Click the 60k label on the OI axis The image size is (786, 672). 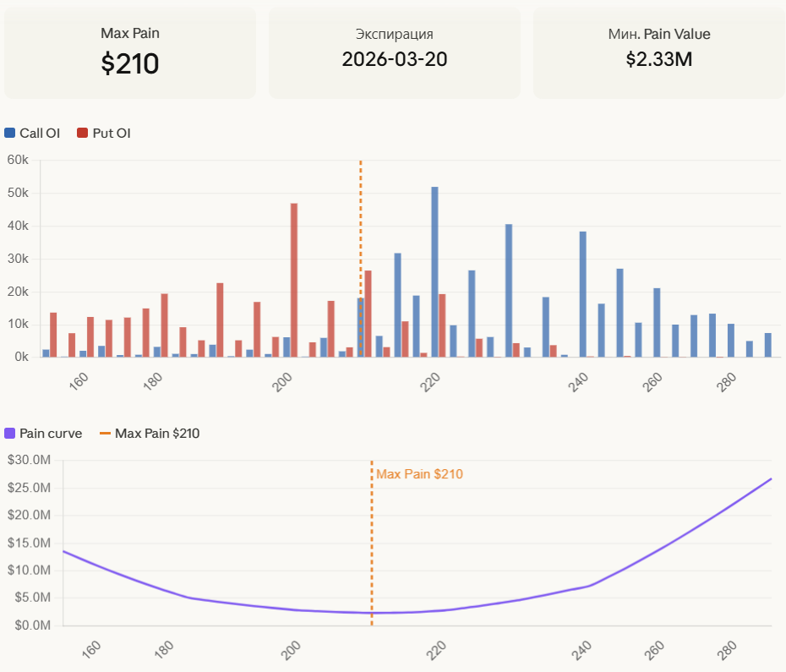tap(18, 160)
